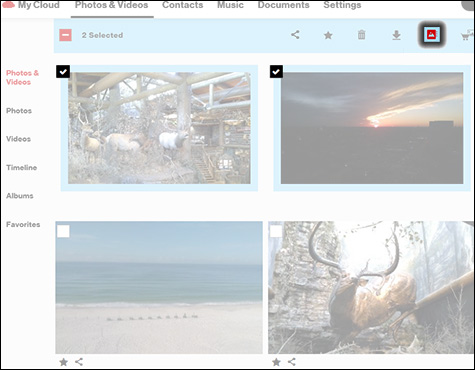Select Photos in the sidebar
This screenshot has width=475, height=370.
coord(19,111)
